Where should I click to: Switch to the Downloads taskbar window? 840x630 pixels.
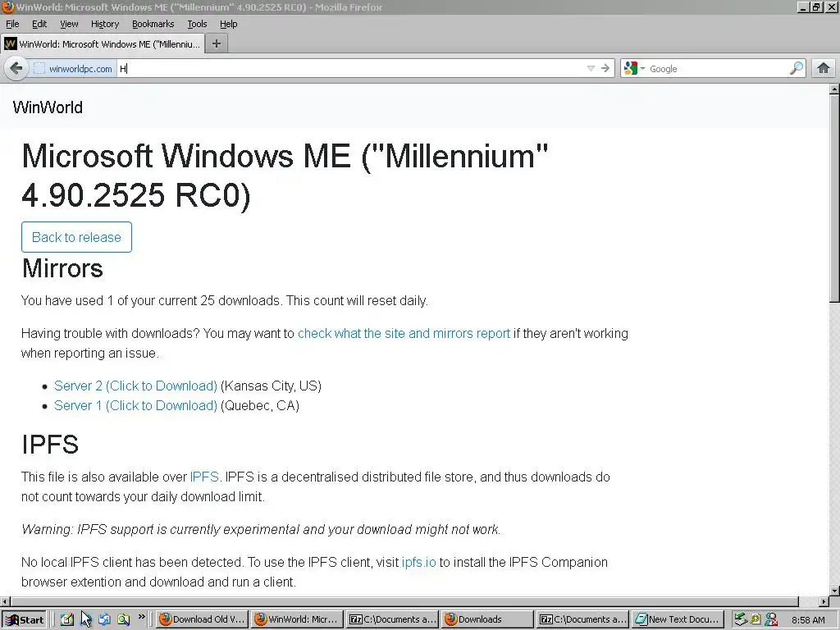487,619
